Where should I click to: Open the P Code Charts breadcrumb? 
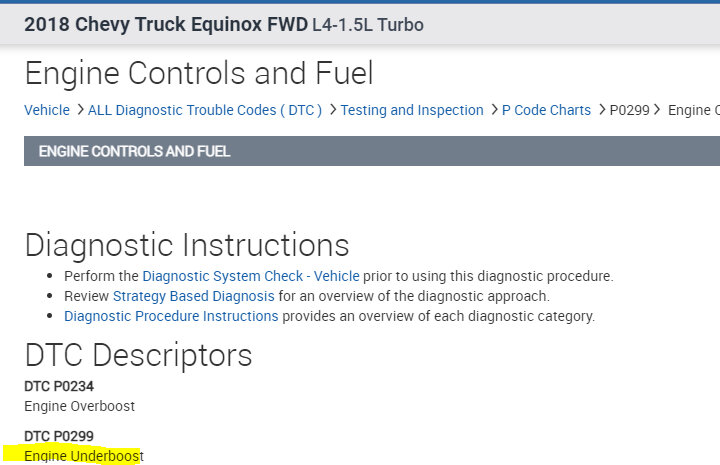pos(545,110)
